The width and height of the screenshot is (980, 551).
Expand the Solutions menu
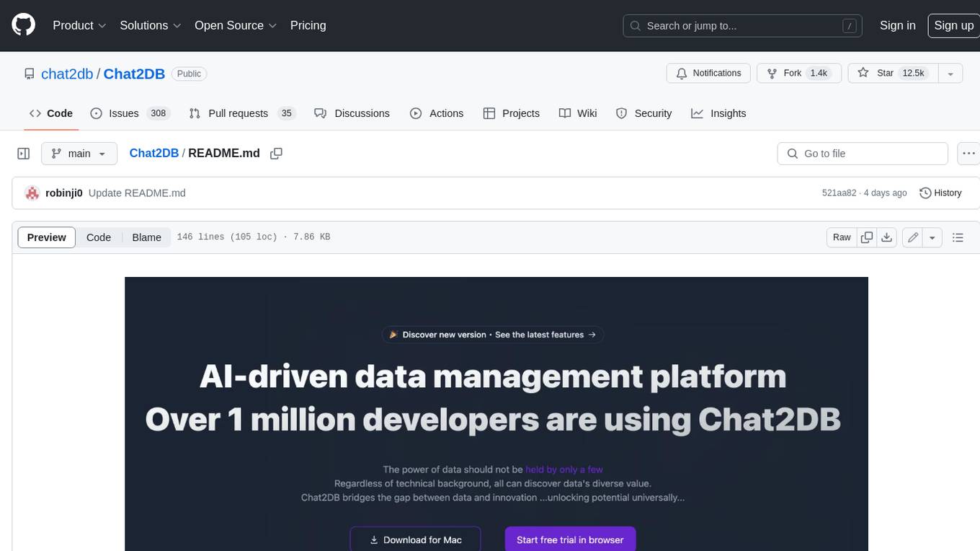[150, 25]
